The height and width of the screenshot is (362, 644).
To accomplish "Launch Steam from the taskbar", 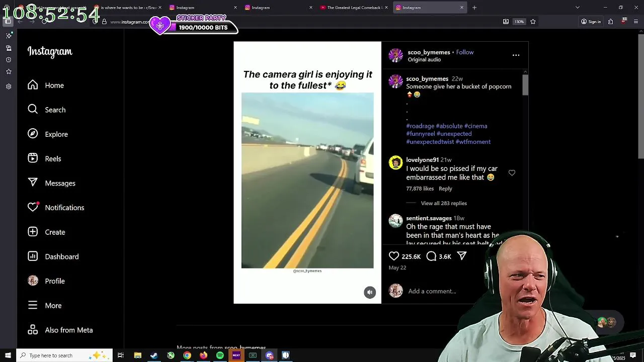I will [154, 355].
